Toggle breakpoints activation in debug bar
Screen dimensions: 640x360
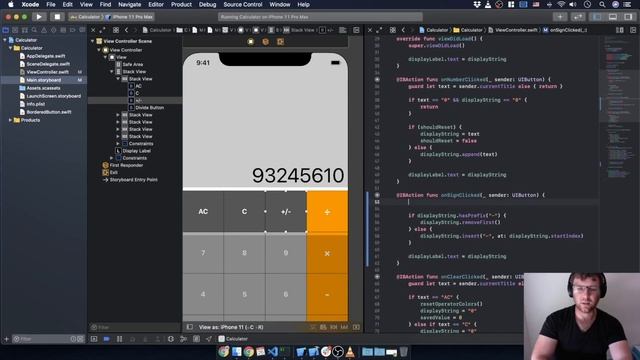pos(107,339)
